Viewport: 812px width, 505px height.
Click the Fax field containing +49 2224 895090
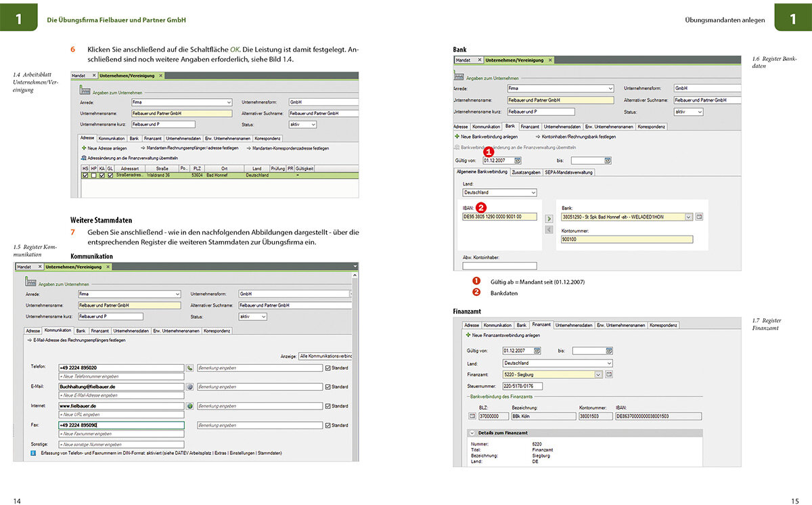point(121,425)
